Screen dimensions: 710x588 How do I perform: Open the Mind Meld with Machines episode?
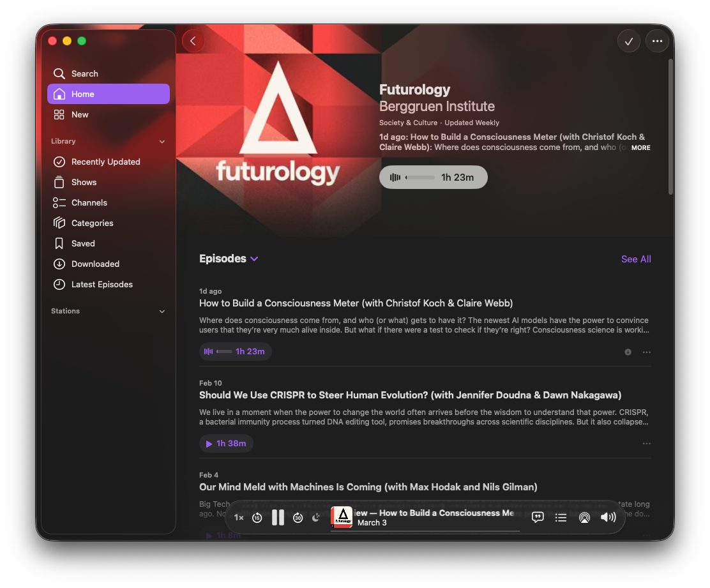coord(368,486)
